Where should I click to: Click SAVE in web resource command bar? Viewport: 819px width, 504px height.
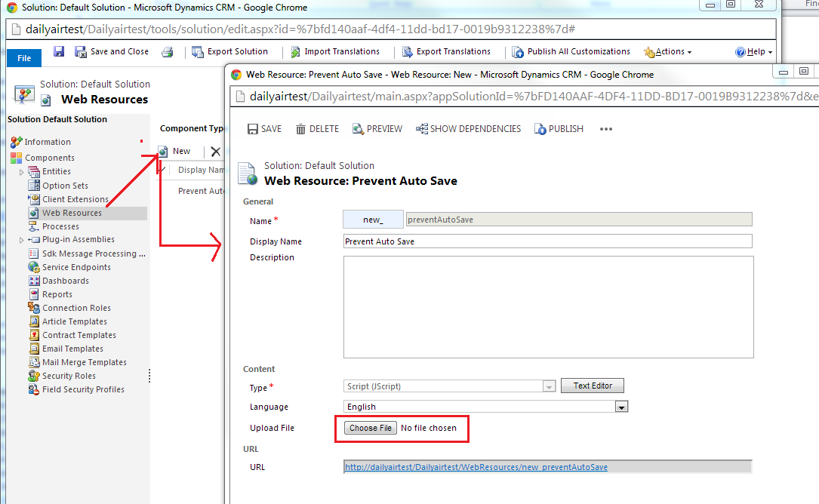pyautogui.click(x=264, y=129)
